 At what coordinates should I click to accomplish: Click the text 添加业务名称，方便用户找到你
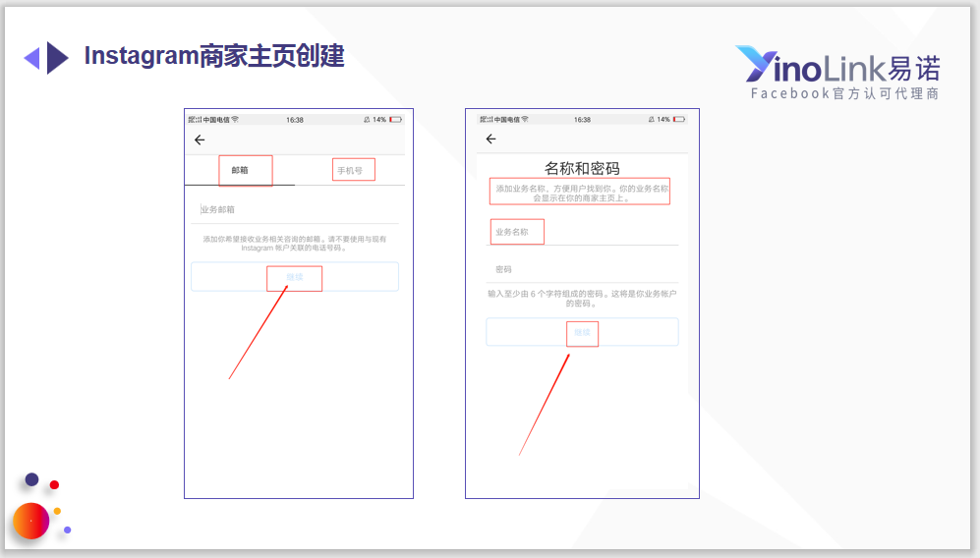tap(552, 188)
